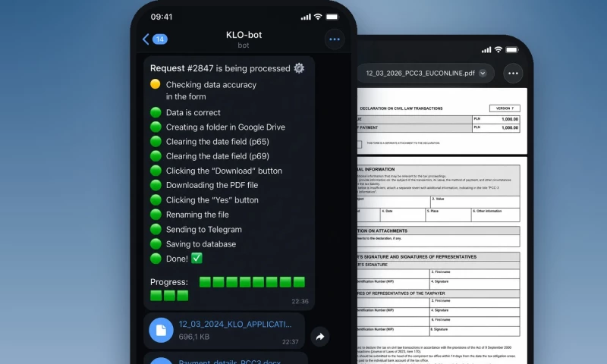Image resolution: width=607 pixels, height=364 pixels.
Task: Select text "Clicking the "Download" button"
Action: pos(224,171)
